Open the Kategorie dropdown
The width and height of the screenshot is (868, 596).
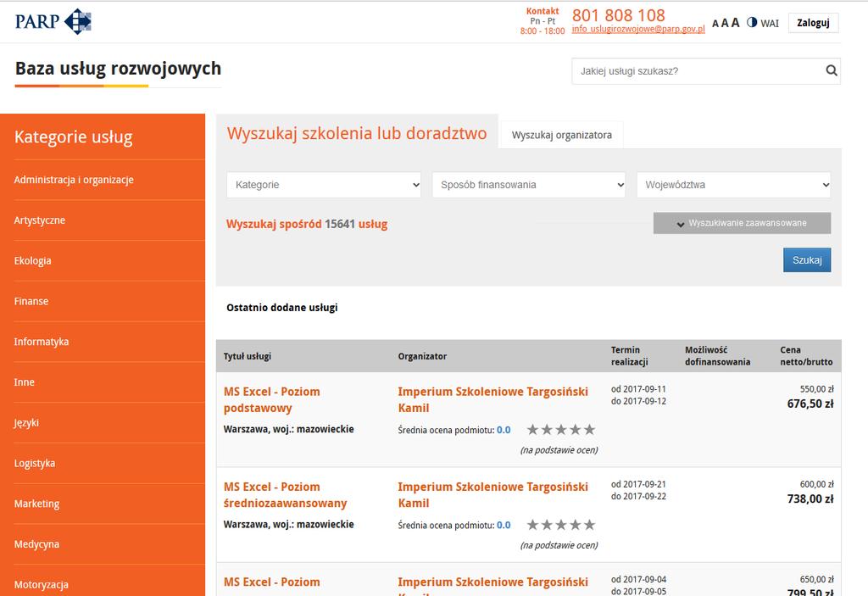tap(324, 185)
